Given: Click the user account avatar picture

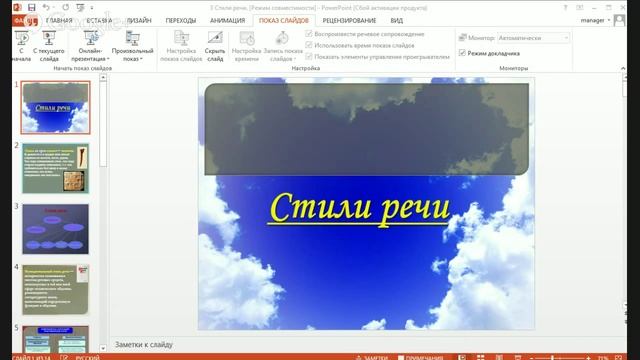Looking at the screenshot, I should pos(619,20).
